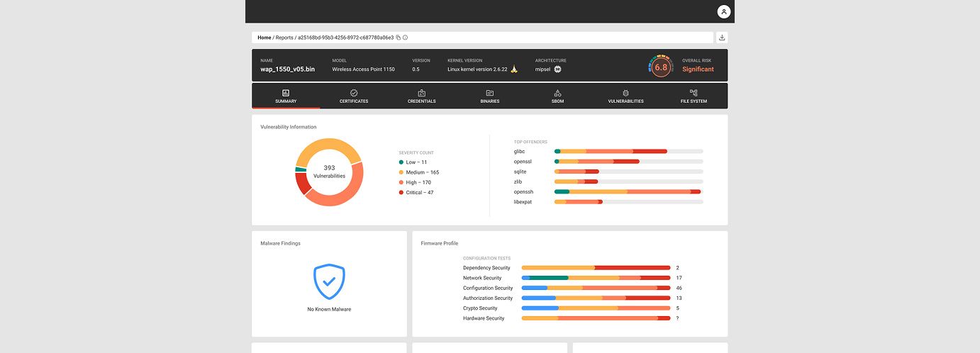This screenshot has height=353, width=980.
Task: Select the Critical – 47 severity legend entry
Action: (416, 193)
